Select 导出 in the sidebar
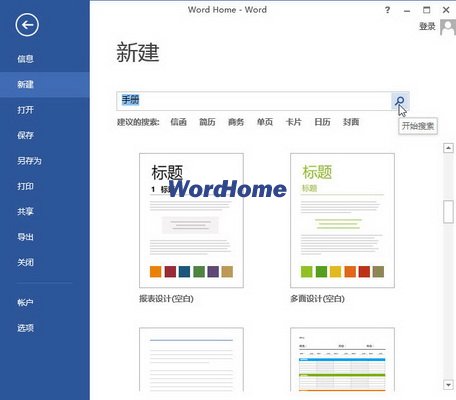Screen dimensions: 456x400 pyautogui.click(x=25, y=237)
